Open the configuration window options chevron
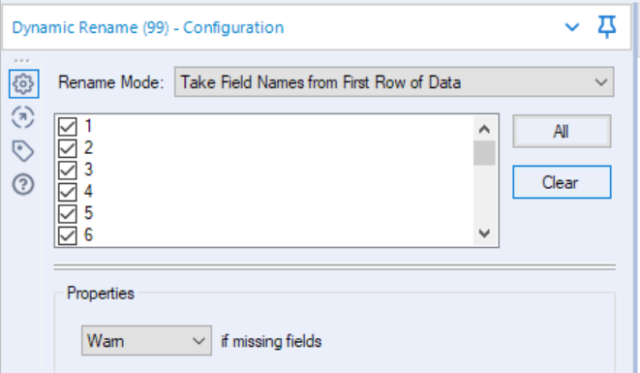640x373 pixels. [572, 27]
